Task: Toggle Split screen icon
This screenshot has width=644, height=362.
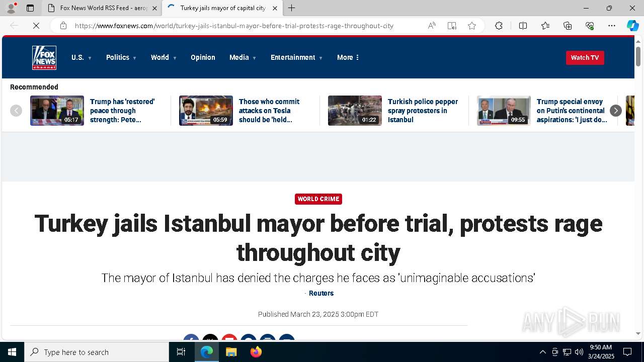Action: tap(523, 26)
